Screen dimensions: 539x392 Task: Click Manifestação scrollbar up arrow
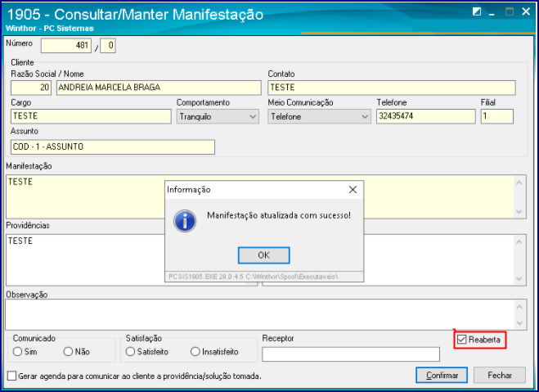point(519,182)
